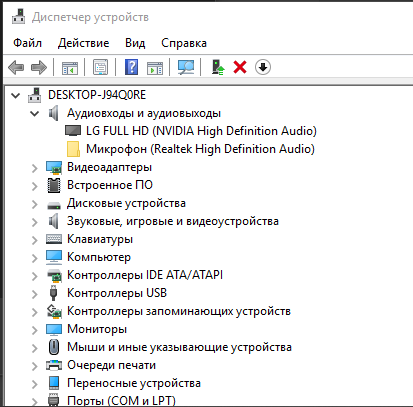Click Scan for hardware changes icon
This screenshot has height=407, width=413.
[186, 67]
